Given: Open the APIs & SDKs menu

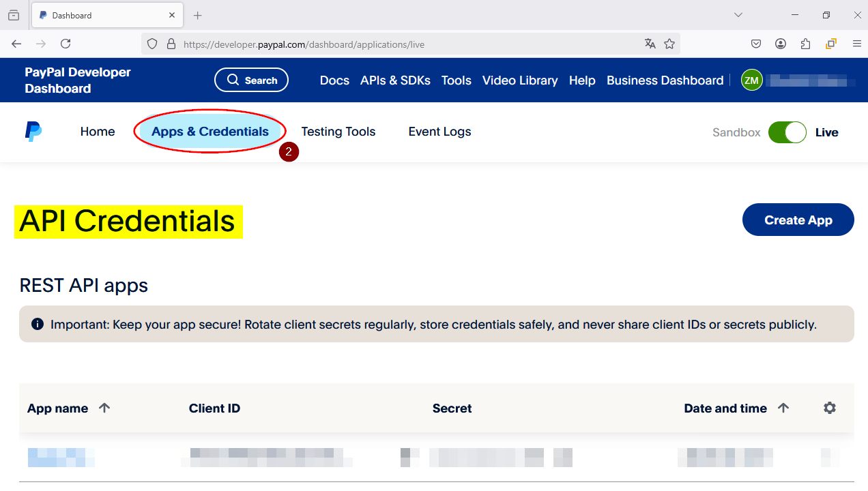Looking at the screenshot, I should tap(395, 80).
